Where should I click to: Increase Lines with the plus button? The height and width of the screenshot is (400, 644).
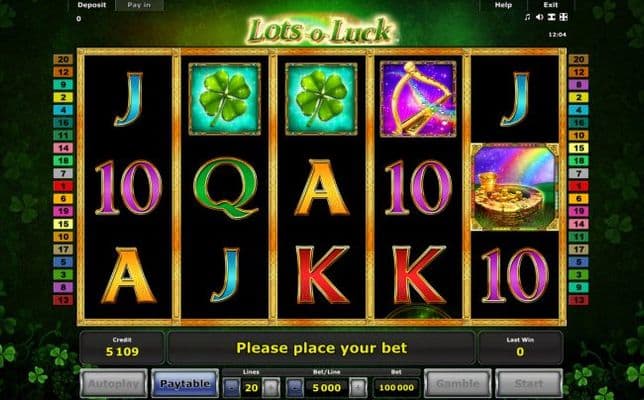click(271, 387)
